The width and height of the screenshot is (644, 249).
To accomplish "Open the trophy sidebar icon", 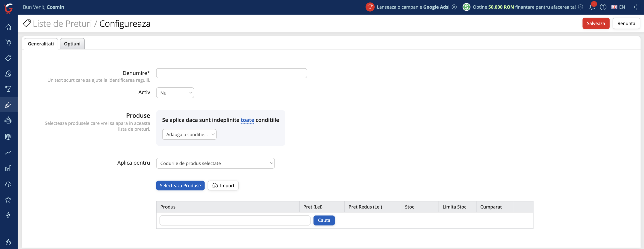I will (x=8, y=89).
